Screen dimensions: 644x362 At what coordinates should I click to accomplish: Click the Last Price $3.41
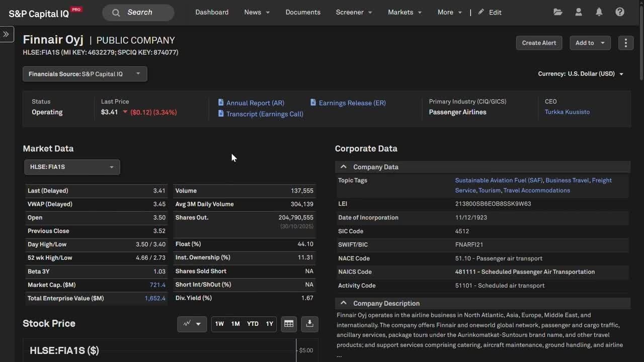pyautogui.click(x=109, y=112)
